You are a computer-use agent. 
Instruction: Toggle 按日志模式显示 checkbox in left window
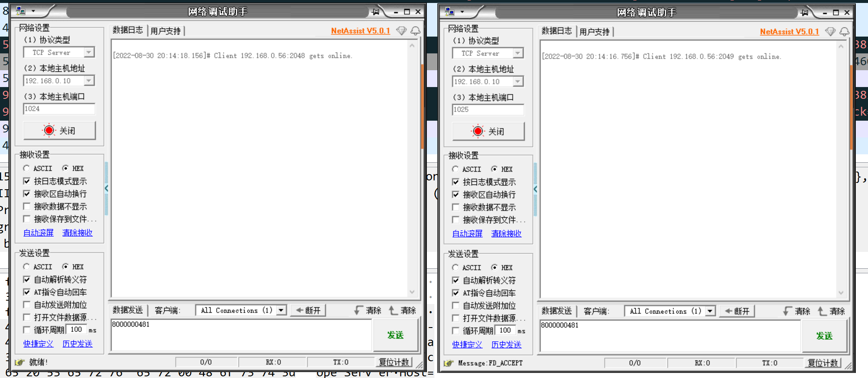pyautogui.click(x=27, y=181)
